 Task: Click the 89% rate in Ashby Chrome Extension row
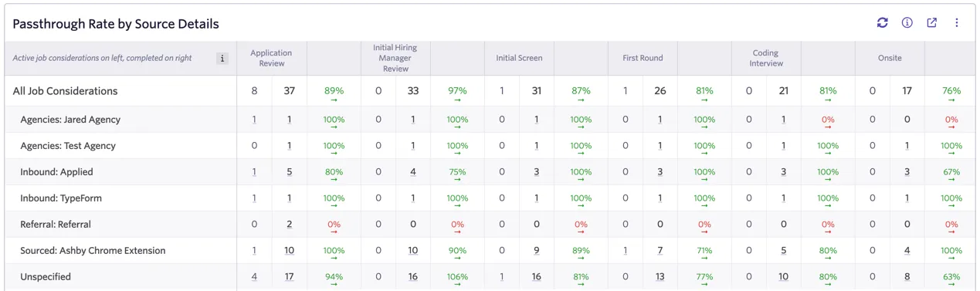(581, 251)
